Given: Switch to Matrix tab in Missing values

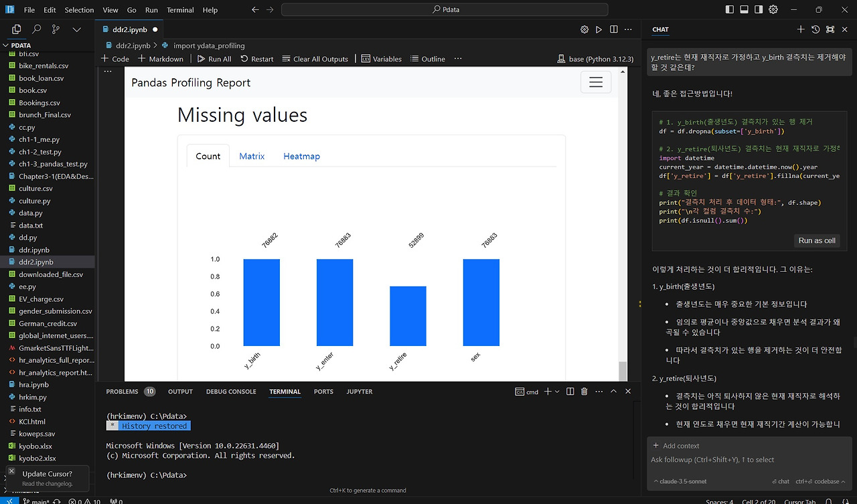Looking at the screenshot, I should (x=252, y=156).
